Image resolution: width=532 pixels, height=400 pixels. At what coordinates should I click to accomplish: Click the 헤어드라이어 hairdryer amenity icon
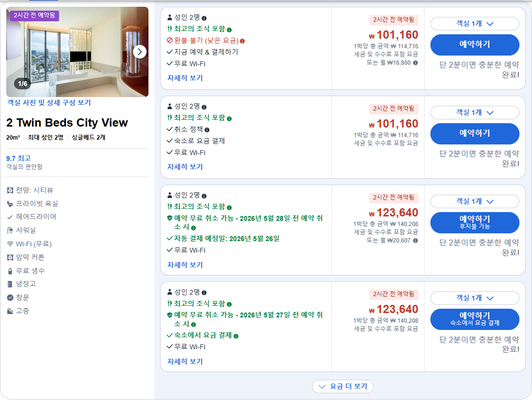11,217
